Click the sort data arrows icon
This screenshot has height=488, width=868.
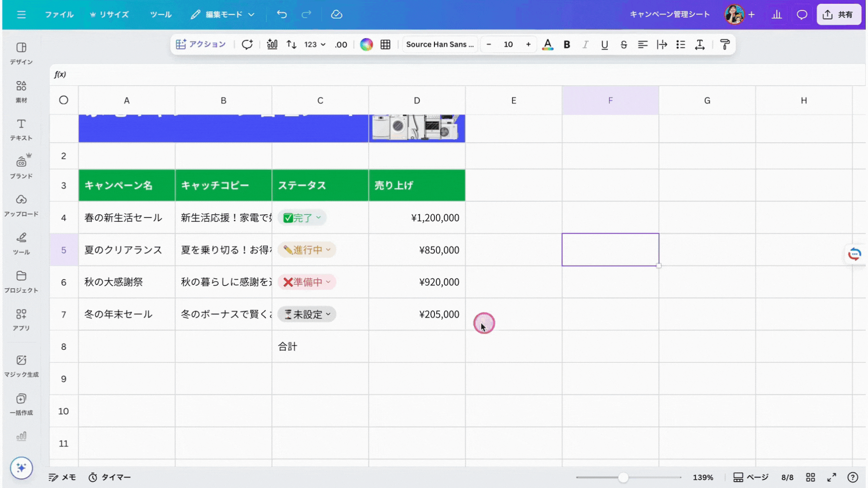click(x=292, y=44)
